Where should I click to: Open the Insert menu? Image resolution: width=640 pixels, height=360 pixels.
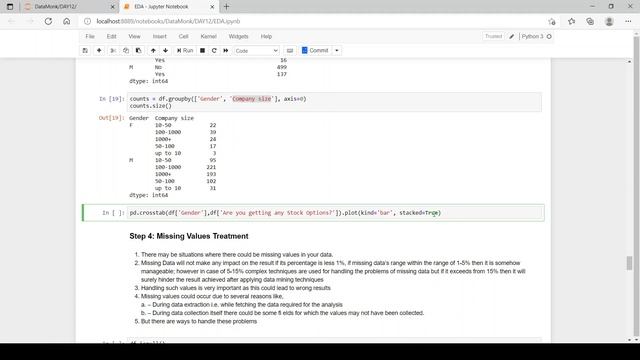(x=160, y=36)
